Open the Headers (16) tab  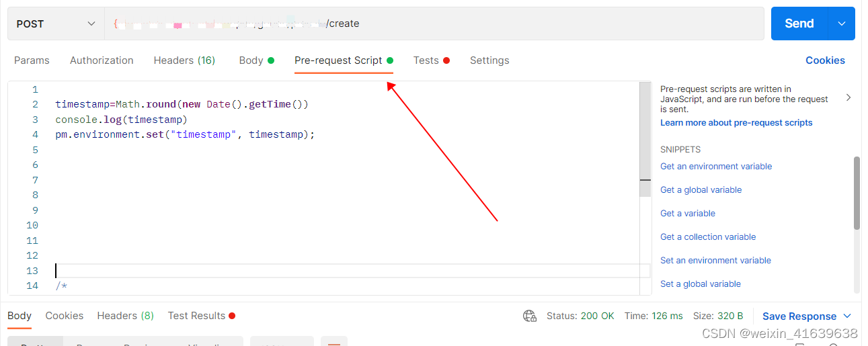pos(184,60)
